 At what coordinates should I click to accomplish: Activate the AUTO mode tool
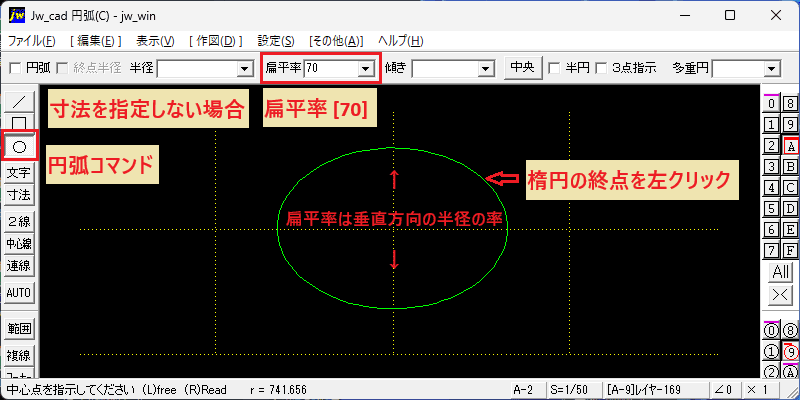pos(19,293)
